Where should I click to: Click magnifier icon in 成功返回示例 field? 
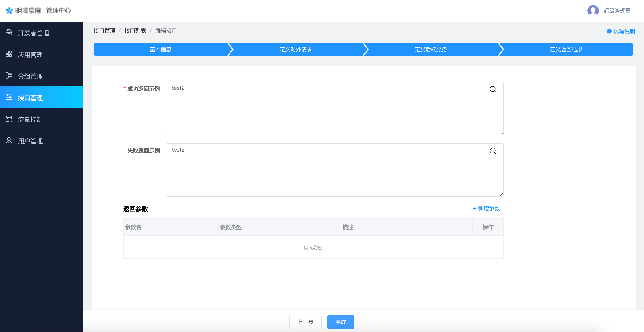pos(493,89)
